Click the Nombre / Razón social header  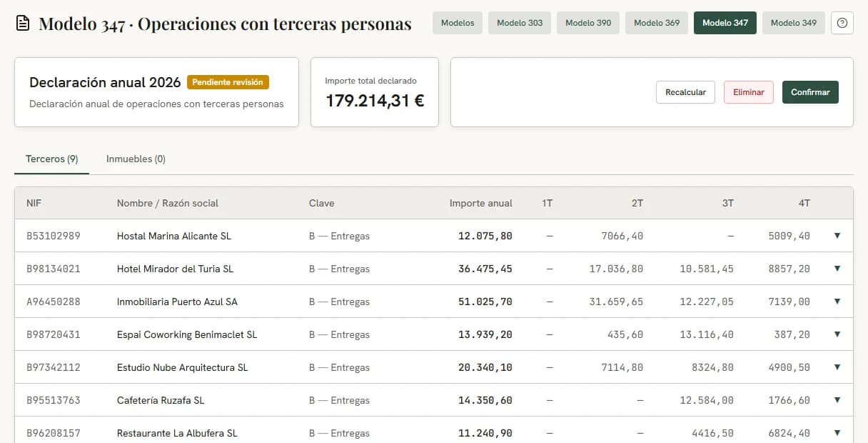coord(168,203)
